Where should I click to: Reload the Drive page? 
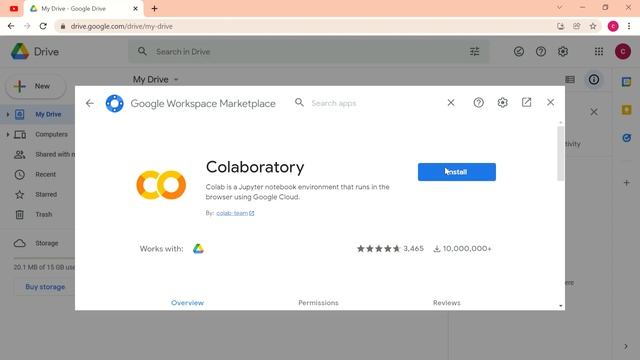43,26
